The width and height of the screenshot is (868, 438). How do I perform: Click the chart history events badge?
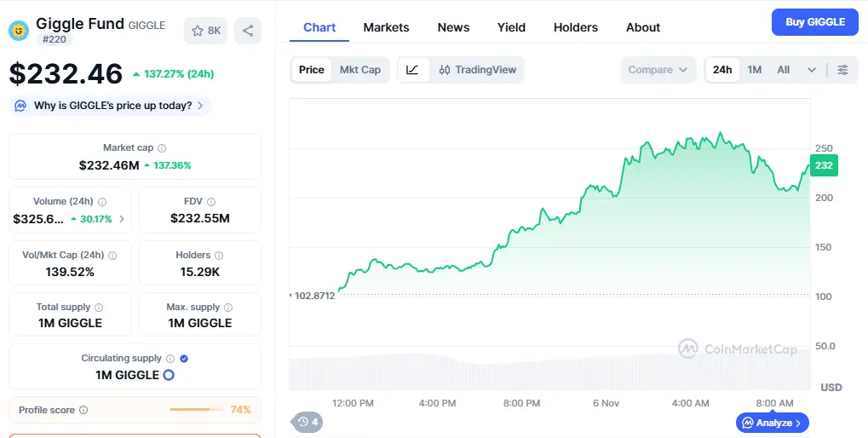308,422
